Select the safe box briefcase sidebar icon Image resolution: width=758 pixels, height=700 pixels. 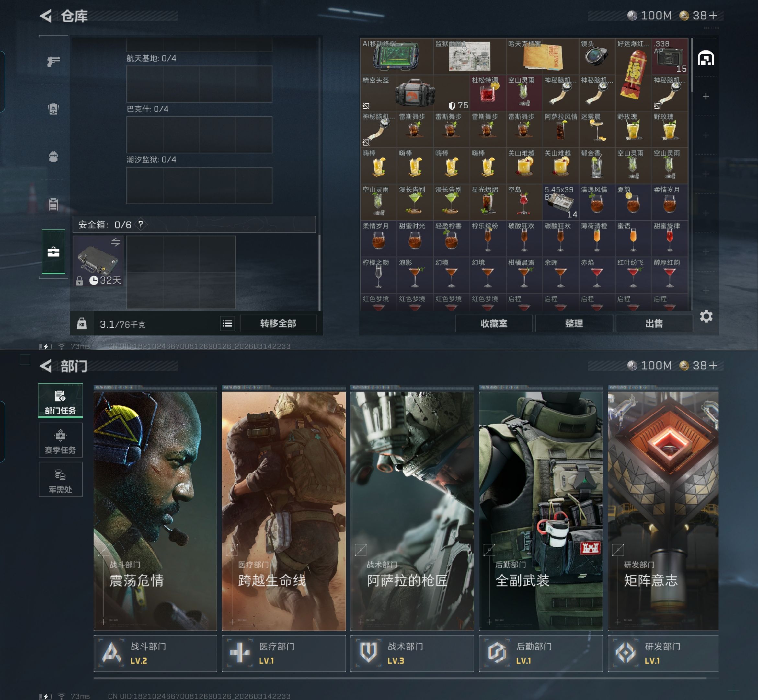[53, 252]
